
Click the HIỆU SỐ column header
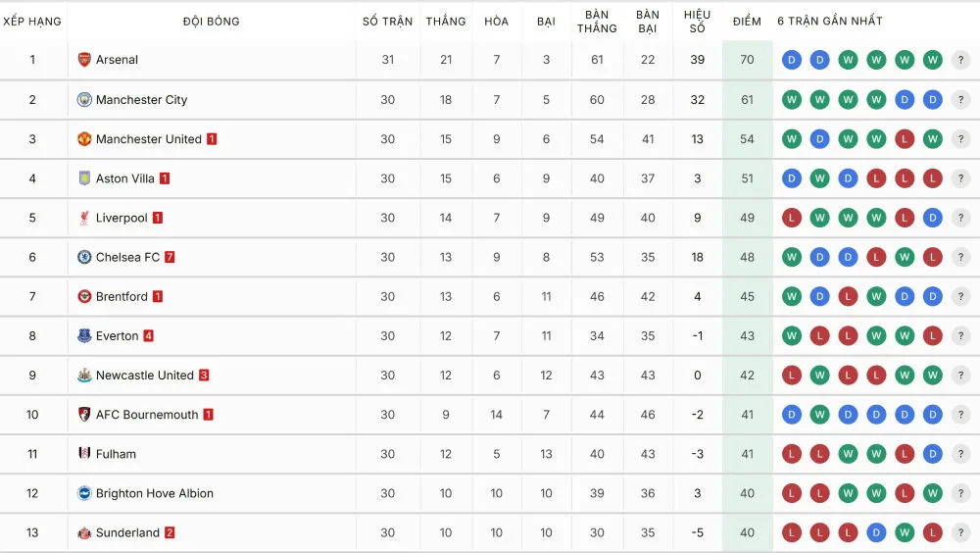tap(697, 22)
